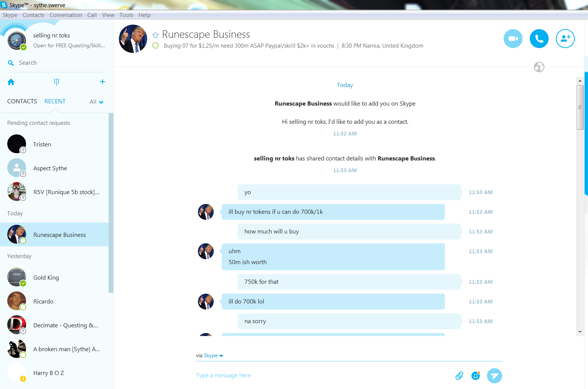Viewport: 588px width, 389px height.
Task: Click the 'selling nr toks' profile name
Action: 51,35
